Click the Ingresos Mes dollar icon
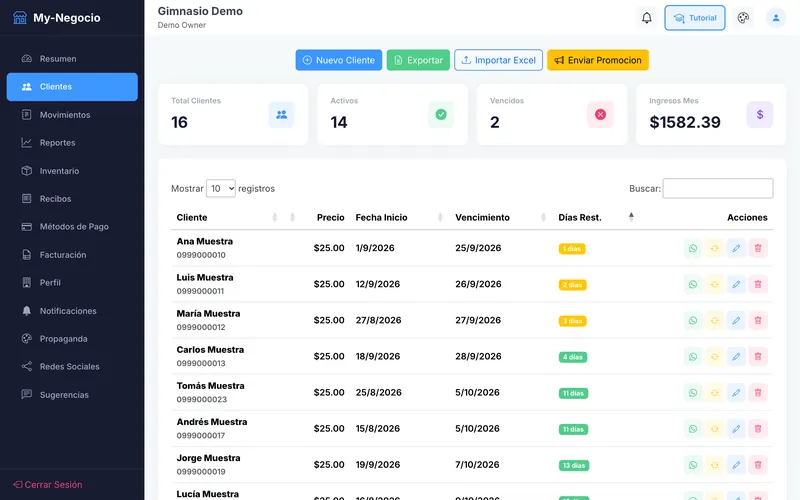The image size is (800, 500). coord(760,115)
